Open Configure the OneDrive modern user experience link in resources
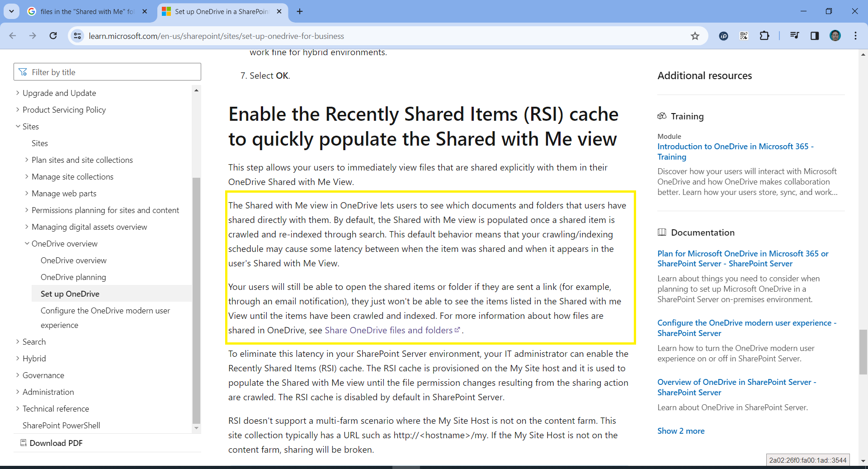The width and height of the screenshot is (868, 469). point(747,327)
